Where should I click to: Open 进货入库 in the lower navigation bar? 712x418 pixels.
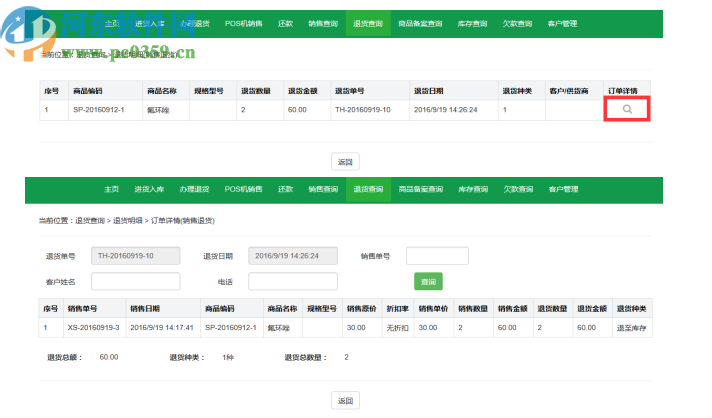tap(149, 189)
